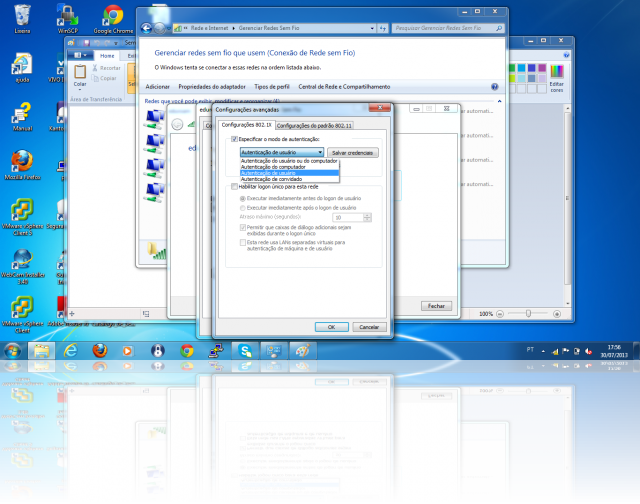
Task: Open Windows Explorer from the taskbar
Action: click(41, 351)
